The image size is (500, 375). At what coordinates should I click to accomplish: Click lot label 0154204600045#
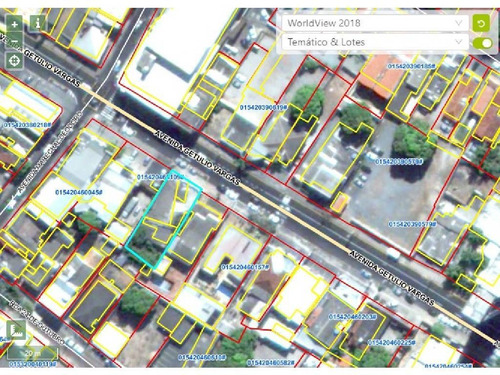(79, 192)
